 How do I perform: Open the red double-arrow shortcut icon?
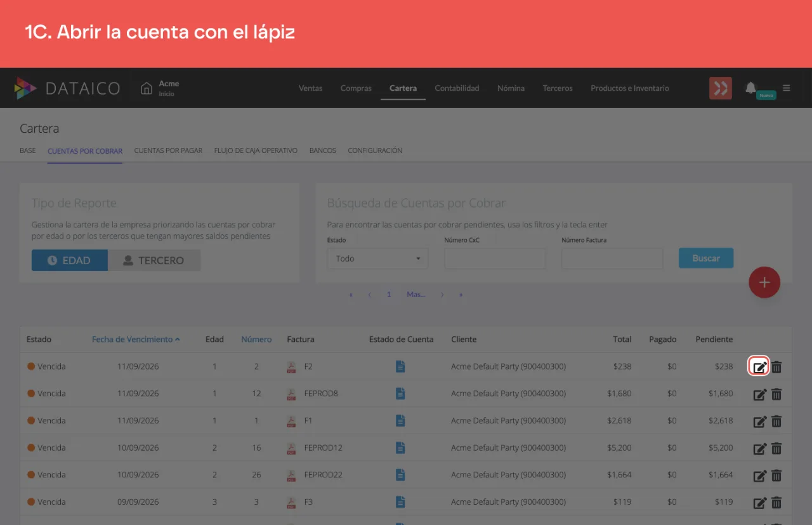pyautogui.click(x=721, y=88)
